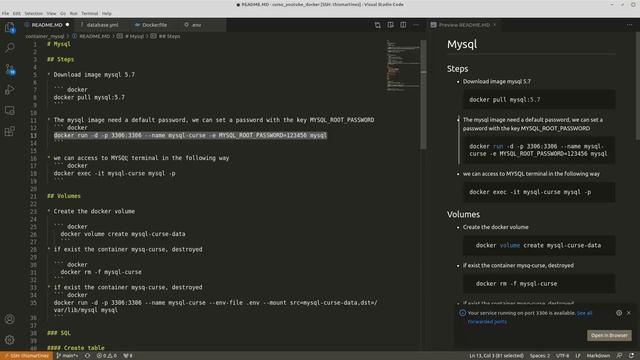
Task: Click the Open in Browser button
Action: coord(609,335)
